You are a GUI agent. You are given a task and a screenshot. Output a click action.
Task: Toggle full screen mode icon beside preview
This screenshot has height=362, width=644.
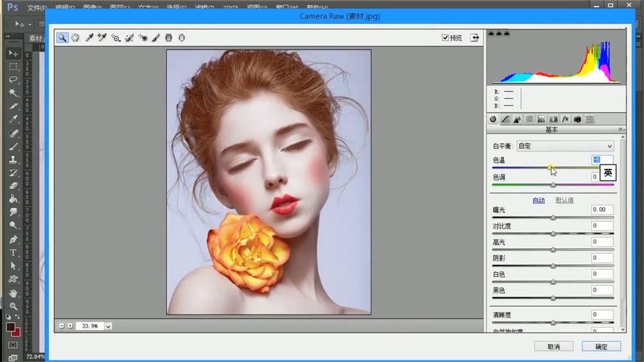[x=475, y=38]
